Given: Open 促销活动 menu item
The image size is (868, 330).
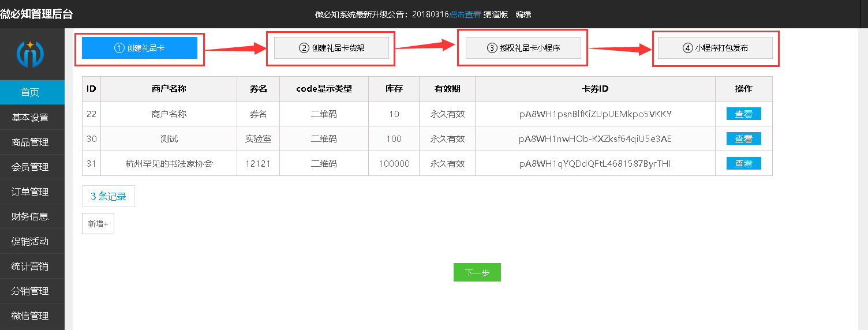Looking at the screenshot, I should coord(32,242).
